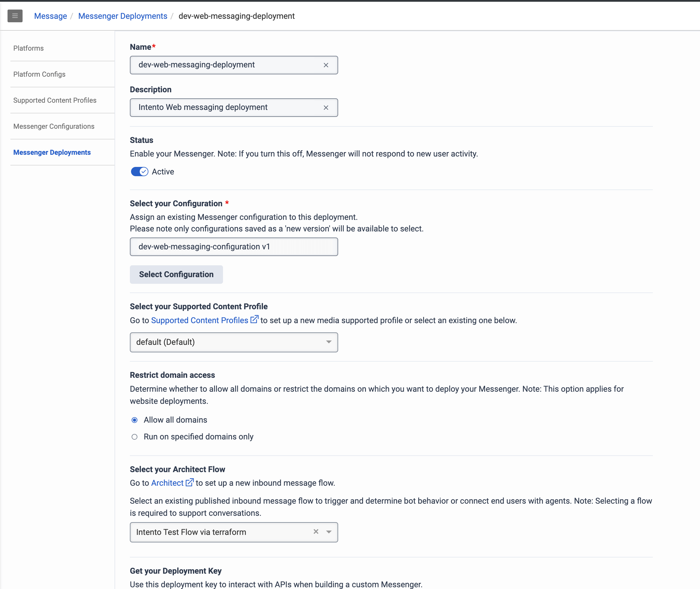
Task: Open Platform Configs in the sidebar
Action: [39, 74]
